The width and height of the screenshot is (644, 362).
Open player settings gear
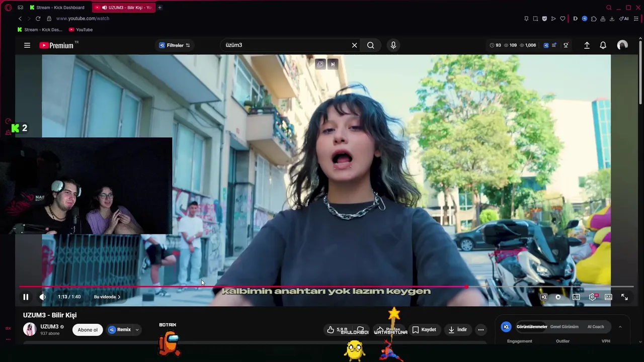pos(592,297)
